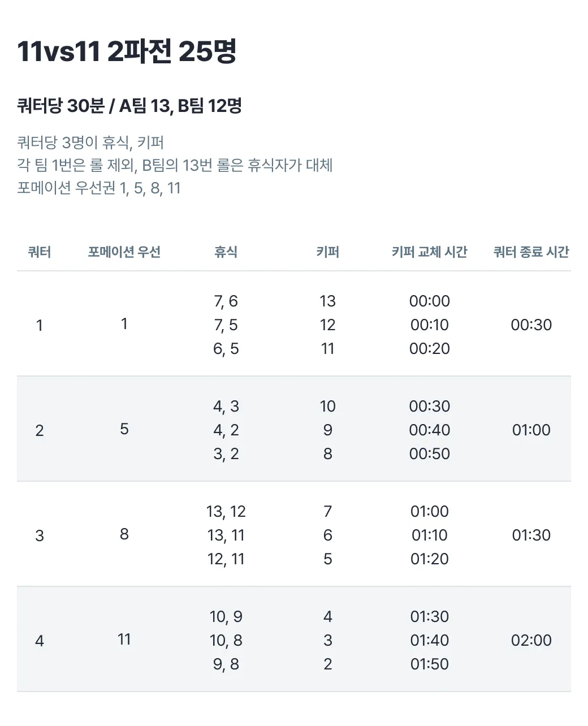Select the line mentioning B팀의 13번 롤
Viewport: 588px width, 726px height.
click(x=175, y=165)
